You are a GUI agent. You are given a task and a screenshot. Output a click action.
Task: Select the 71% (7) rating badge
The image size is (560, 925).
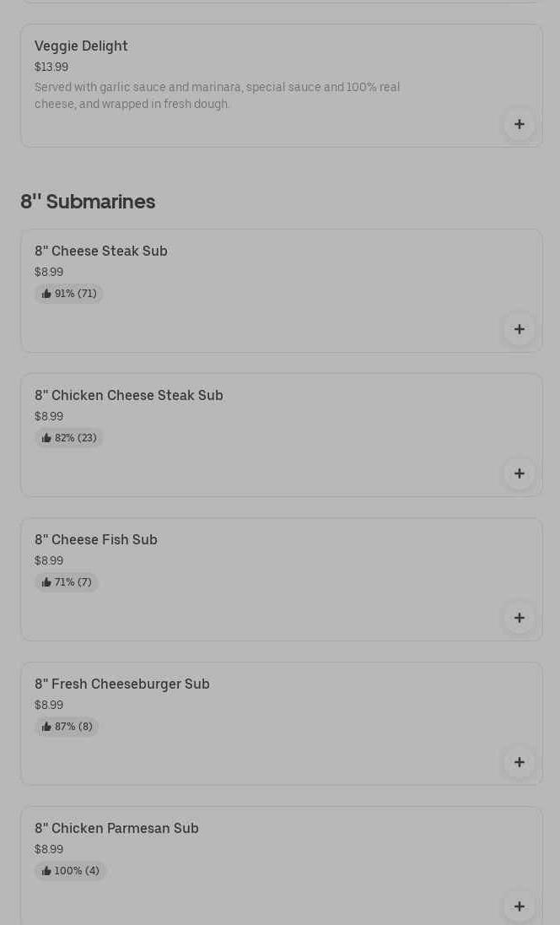[67, 582]
